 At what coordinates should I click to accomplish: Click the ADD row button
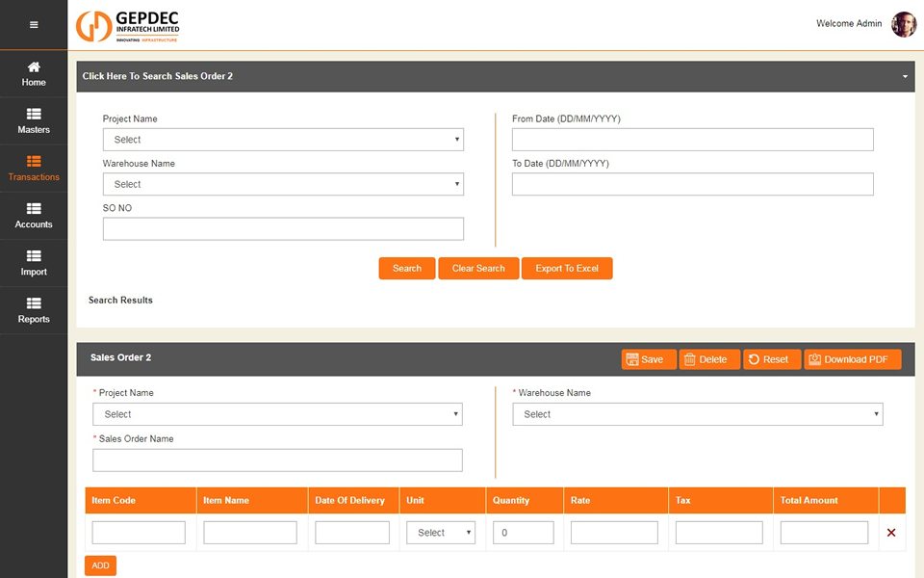point(100,565)
